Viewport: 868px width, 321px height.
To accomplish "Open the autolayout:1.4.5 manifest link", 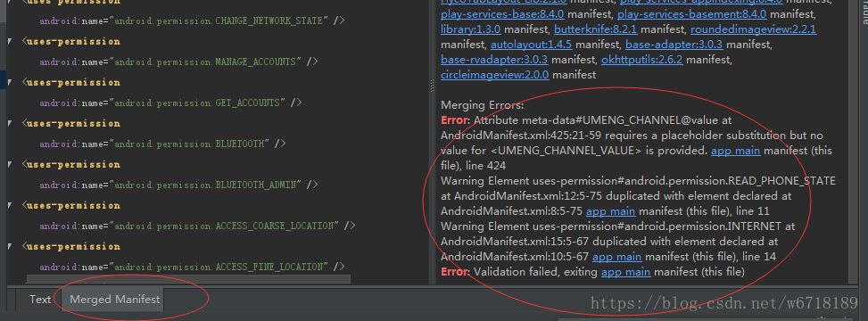I will coord(532,44).
